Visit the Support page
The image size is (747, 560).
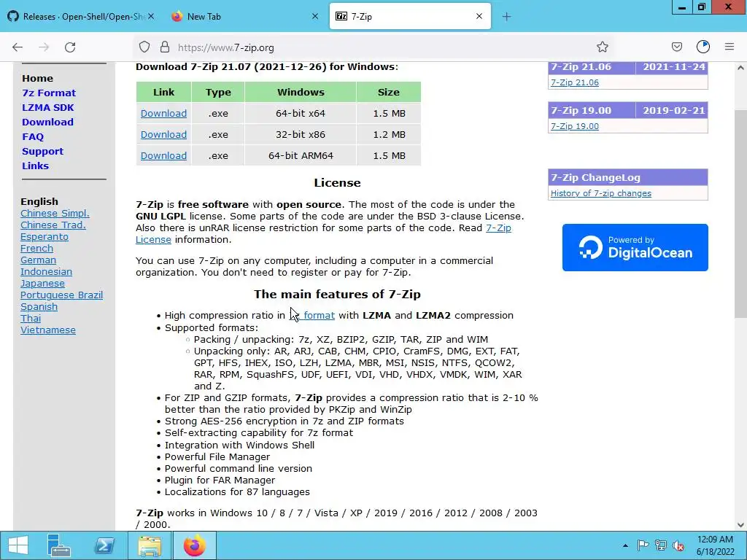click(x=42, y=152)
